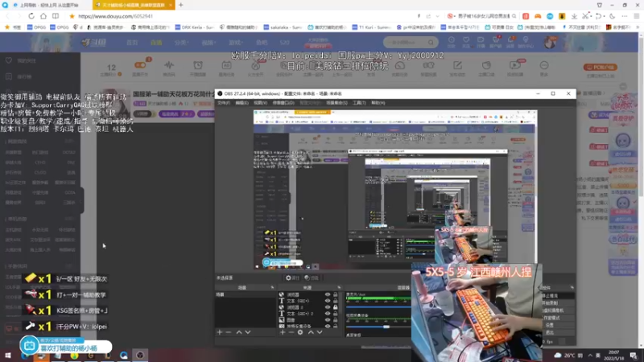The width and height of the screenshot is (644, 362).
Task: Click 开始录制 in OBS Controls
Action: pos(558,303)
